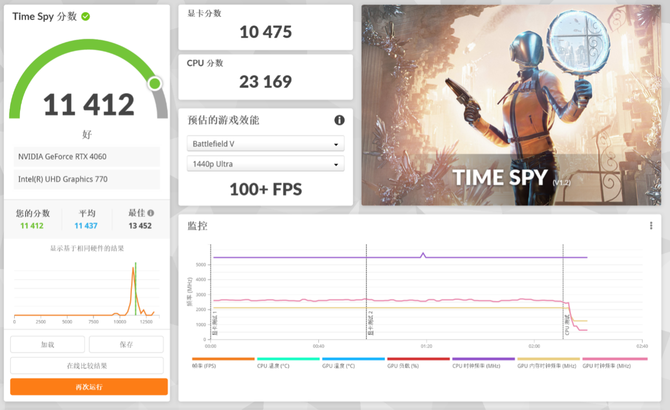Click the 监控 panel heading
Screen dimensions: 670x410
coord(197,226)
